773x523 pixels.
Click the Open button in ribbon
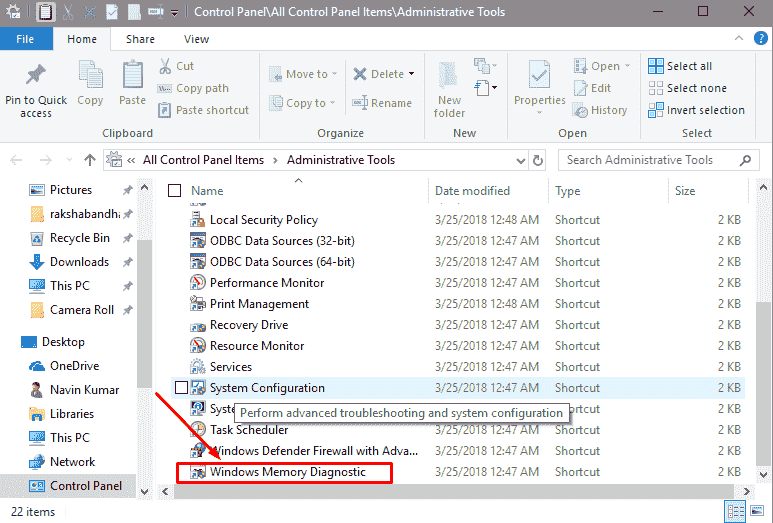pos(601,66)
